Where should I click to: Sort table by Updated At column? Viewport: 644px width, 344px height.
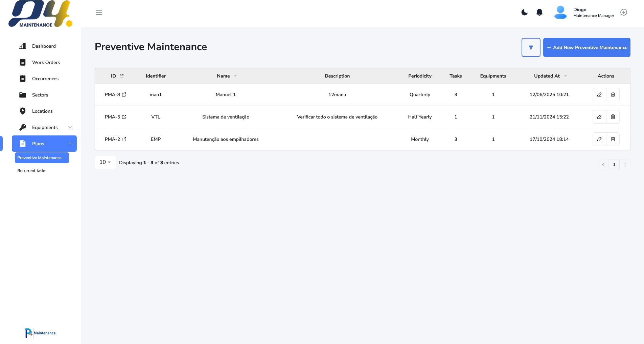click(565, 76)
